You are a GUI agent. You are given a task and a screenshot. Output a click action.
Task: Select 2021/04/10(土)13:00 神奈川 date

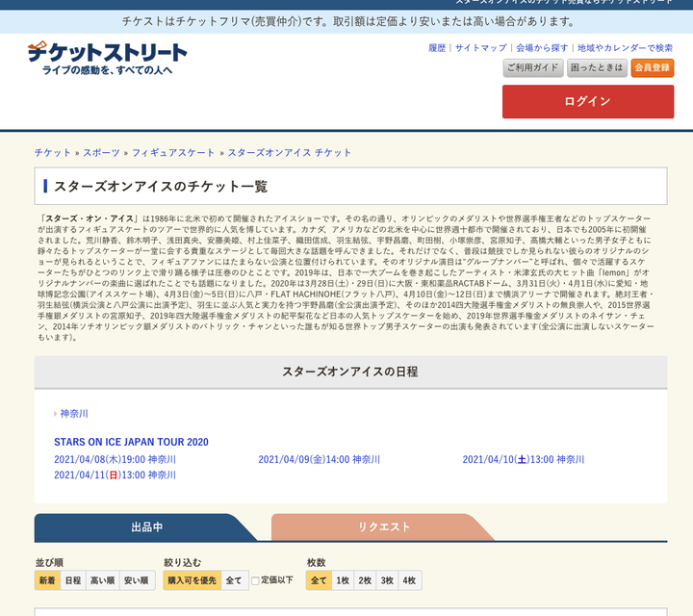[x=524, y=459]
